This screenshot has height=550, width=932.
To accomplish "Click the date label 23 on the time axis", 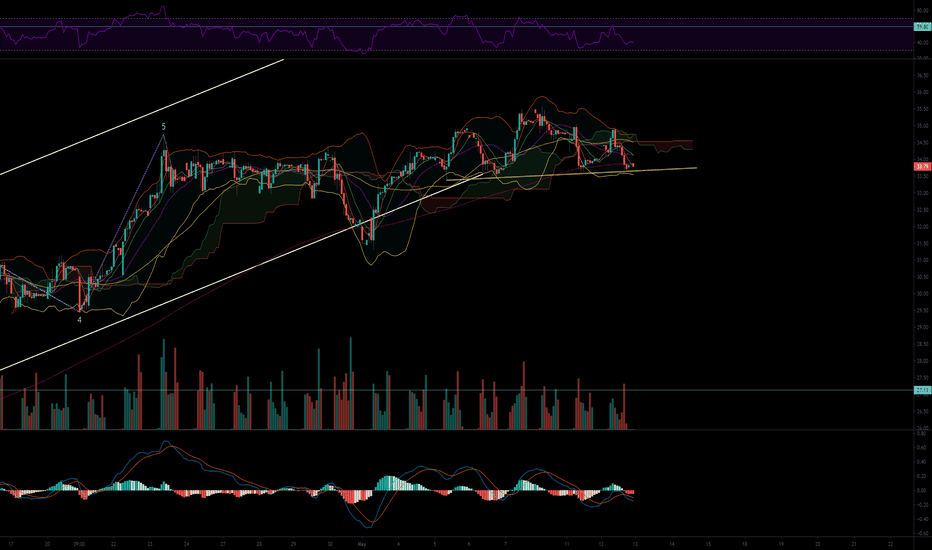I will [x=150, y=543].
